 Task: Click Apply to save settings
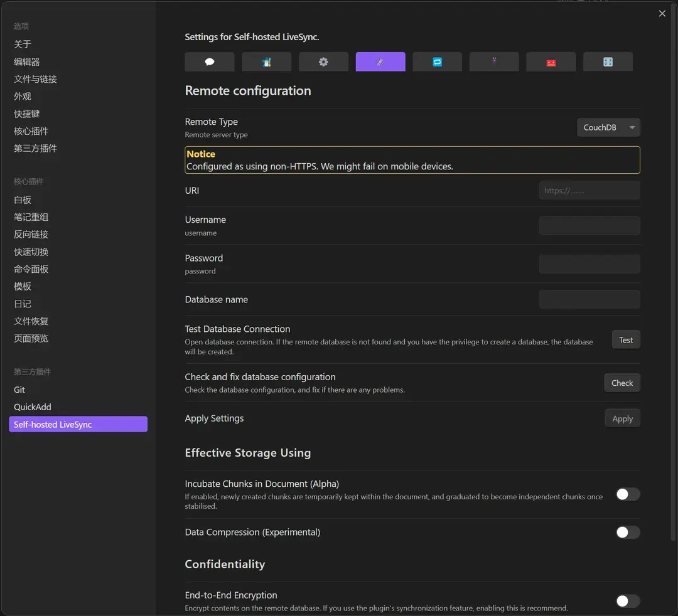[622, 418]
